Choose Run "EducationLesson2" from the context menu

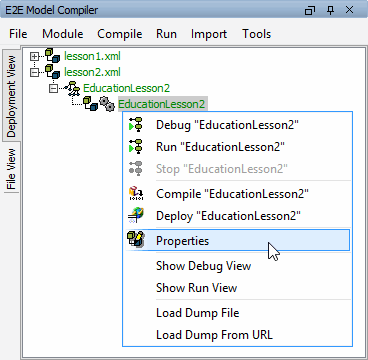point(237,147)
